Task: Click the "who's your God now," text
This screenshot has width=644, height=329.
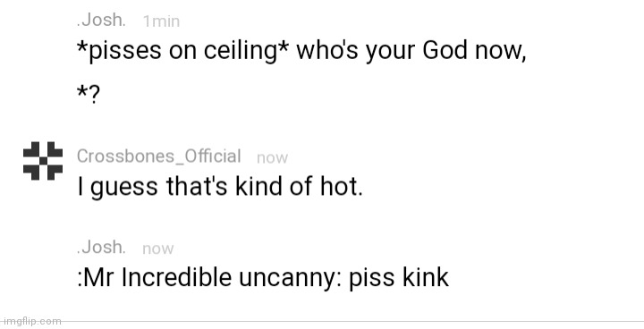Action: pyautogui.click(x=411, y=51)
